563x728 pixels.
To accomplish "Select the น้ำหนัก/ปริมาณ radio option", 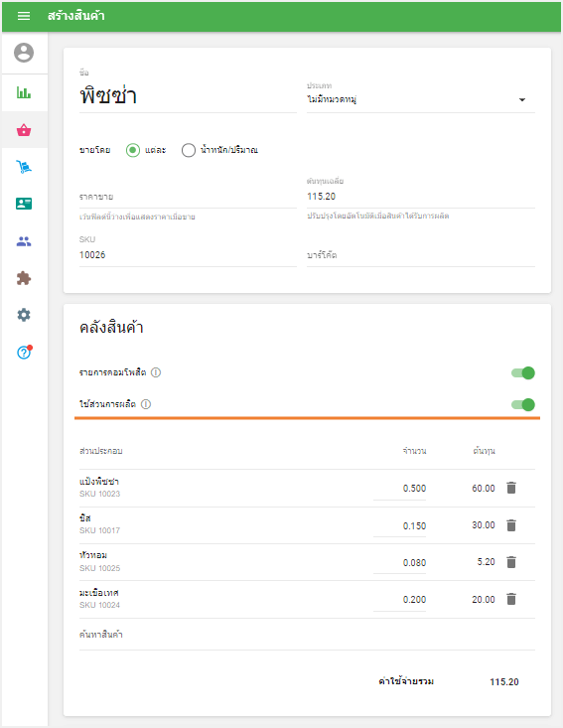I will (x=189, y=150).
